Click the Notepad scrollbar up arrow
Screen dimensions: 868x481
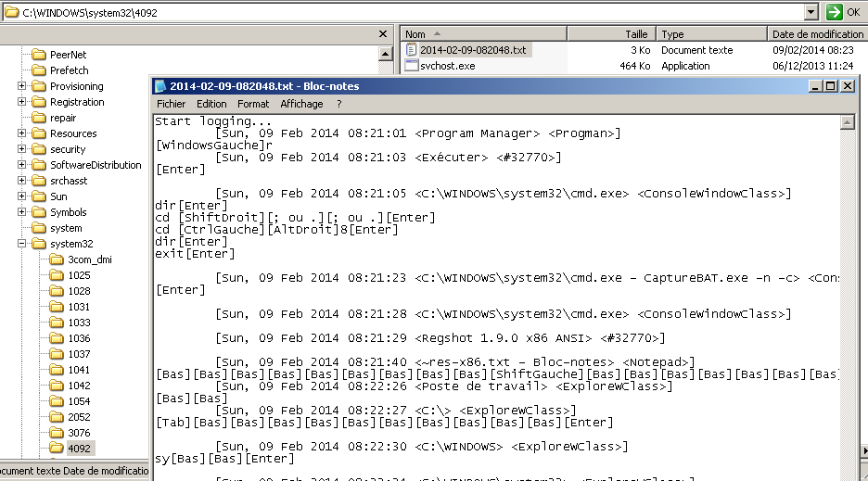[847, 122]
